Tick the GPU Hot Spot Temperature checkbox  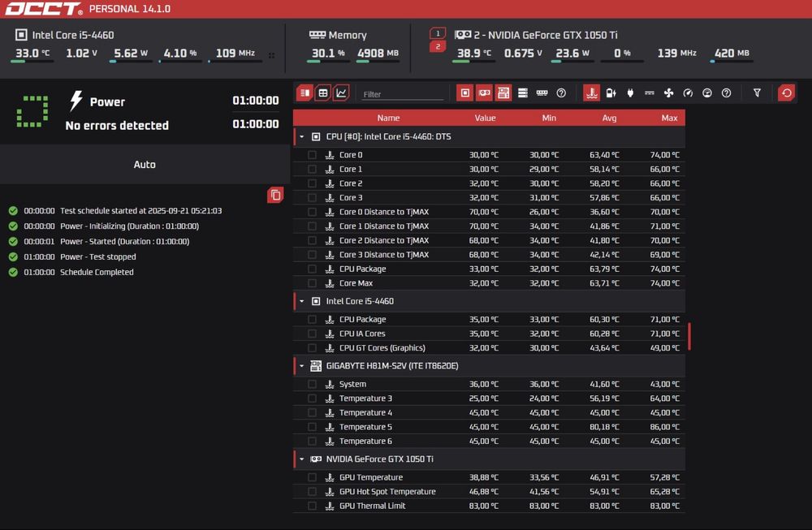point(312,492)
